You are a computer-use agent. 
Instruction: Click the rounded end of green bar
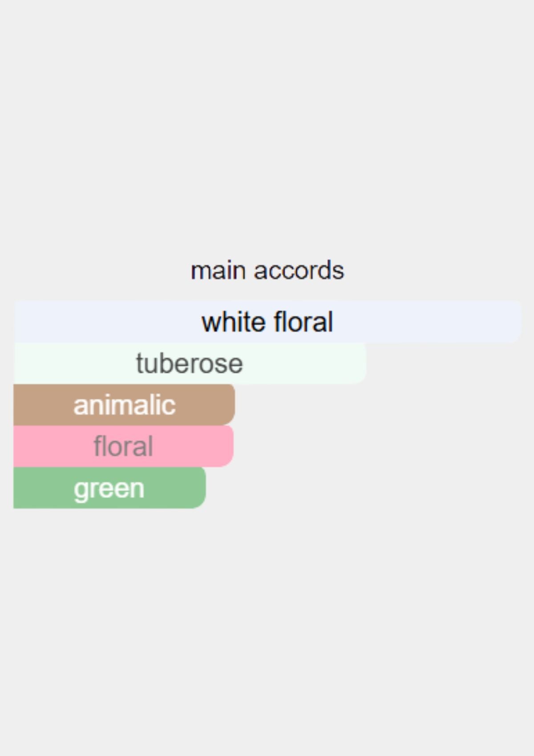pos(199,488)
